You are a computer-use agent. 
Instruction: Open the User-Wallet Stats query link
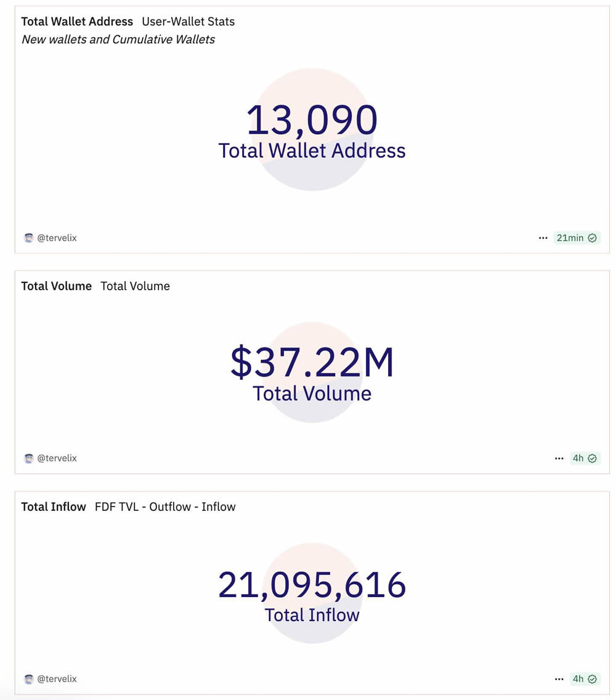point(188,22)
